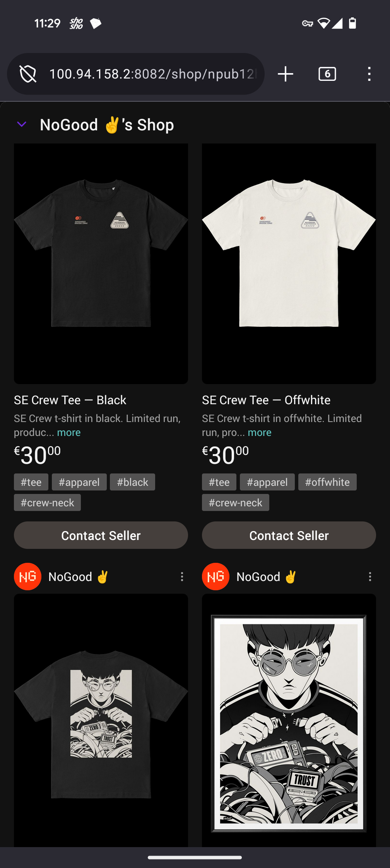Open left NoGood post options menu

click(x=182, y=577)
